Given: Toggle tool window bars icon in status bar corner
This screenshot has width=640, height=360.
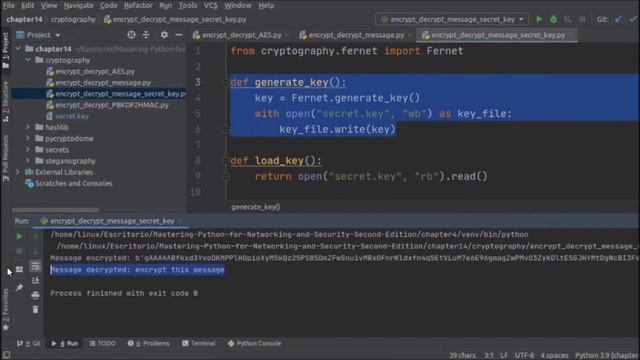Looking at the screenshot, I should (6, 355).
